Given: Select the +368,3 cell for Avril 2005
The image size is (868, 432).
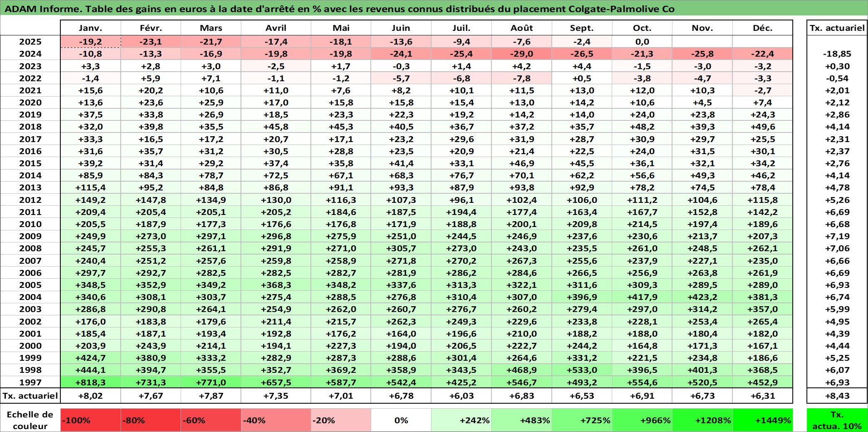Looking at the screenshot, I should pos(276,285).
